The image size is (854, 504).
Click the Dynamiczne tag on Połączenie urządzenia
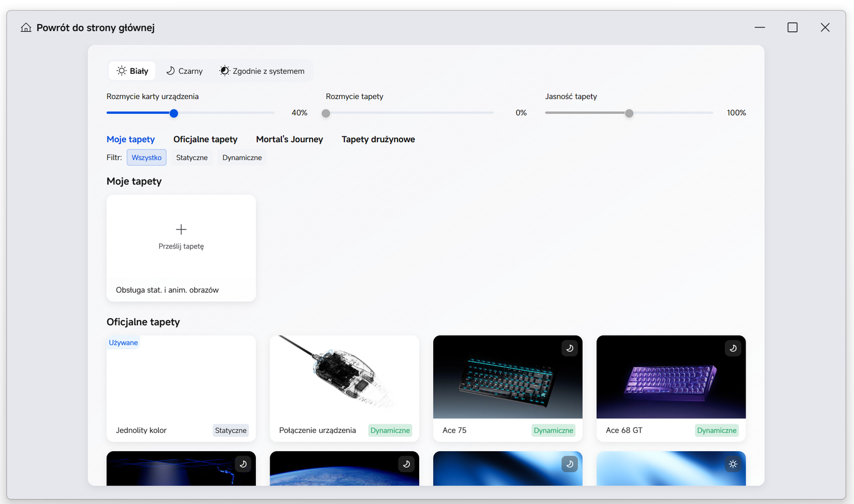tap(390, 431)
